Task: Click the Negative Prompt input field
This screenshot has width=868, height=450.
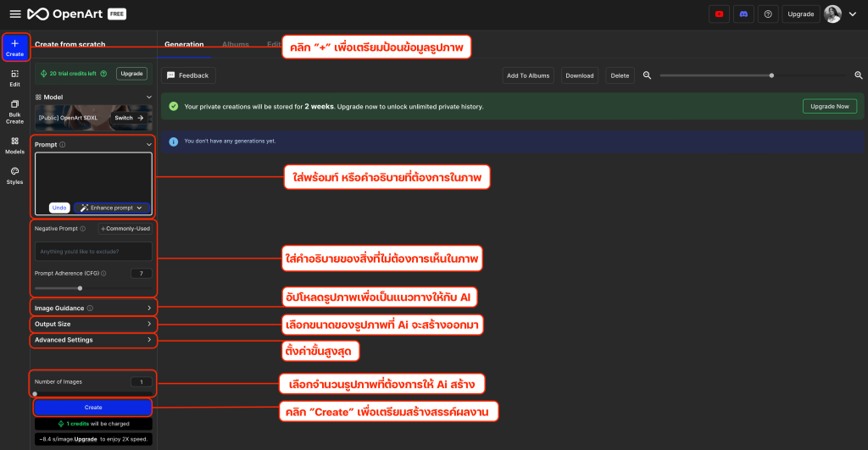Action: 93,251
